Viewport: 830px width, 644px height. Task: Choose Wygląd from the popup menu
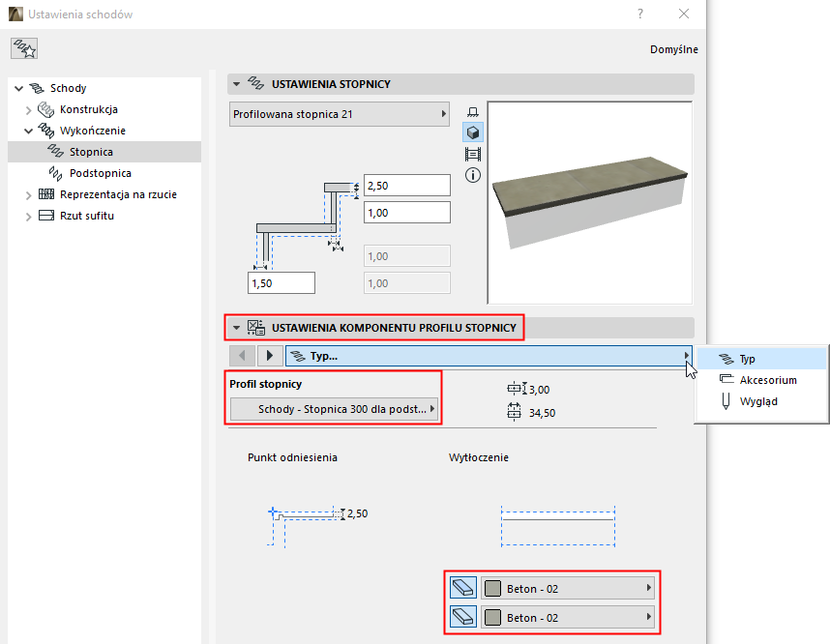point(761,401)
